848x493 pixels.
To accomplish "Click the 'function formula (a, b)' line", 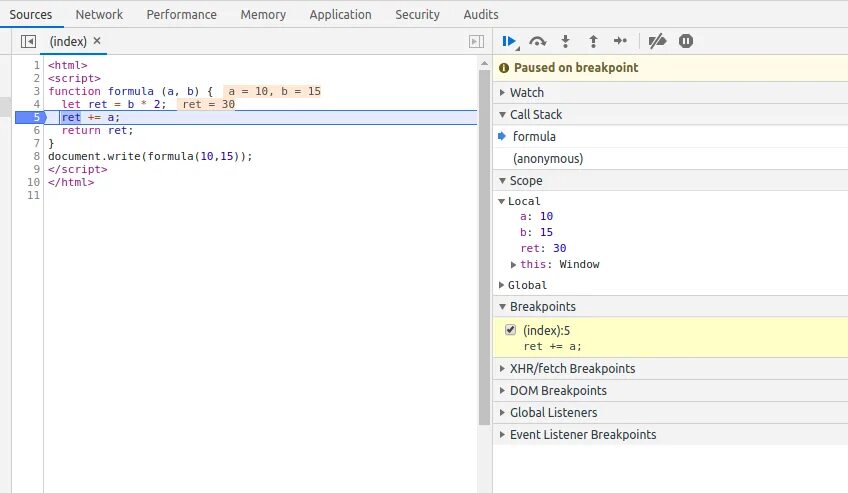I will (130, 91).
